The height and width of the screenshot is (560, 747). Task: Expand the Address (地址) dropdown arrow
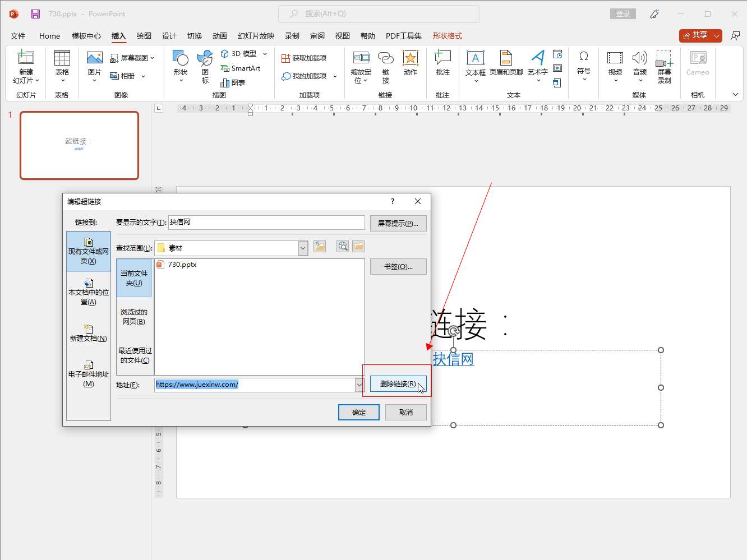pyautogui.click(x=359, y=385)
